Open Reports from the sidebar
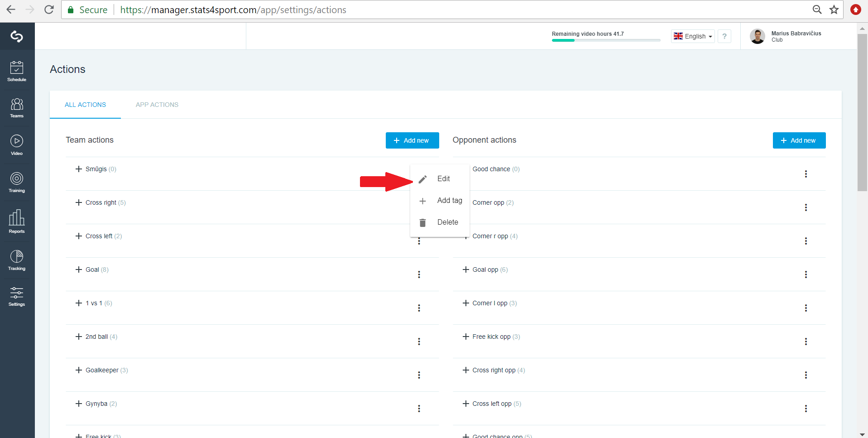The width and height of the screenshot is (868, 438). click(17, 221)
